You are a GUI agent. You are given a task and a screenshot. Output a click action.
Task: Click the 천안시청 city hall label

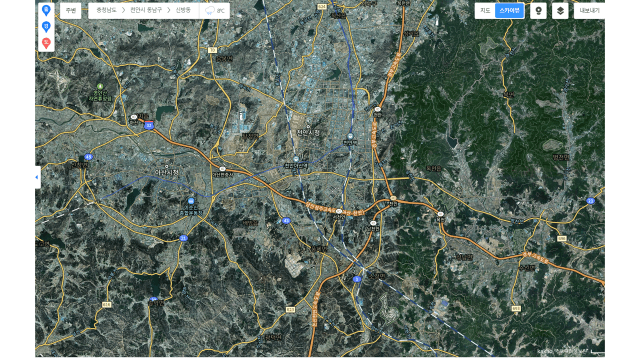[308, 133]
